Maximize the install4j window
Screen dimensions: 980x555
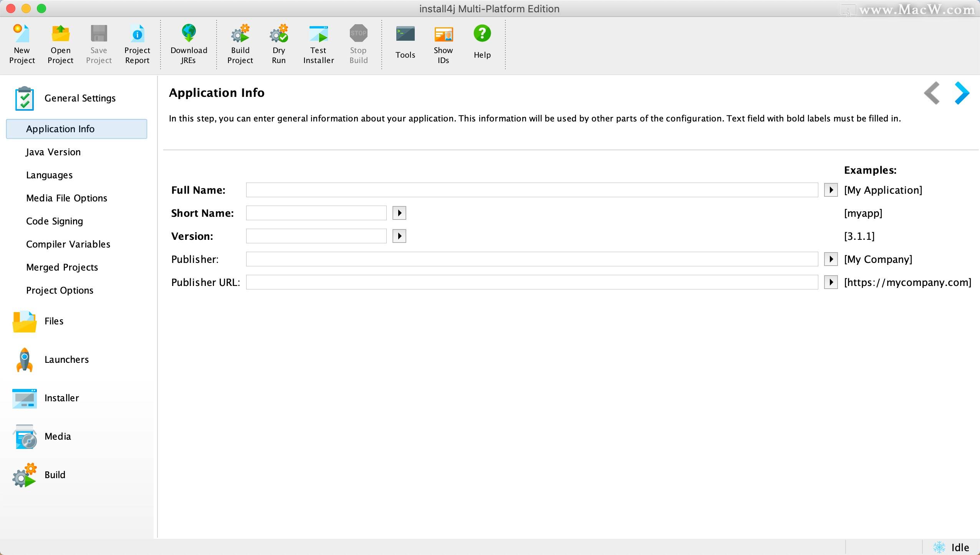[41, 8]
